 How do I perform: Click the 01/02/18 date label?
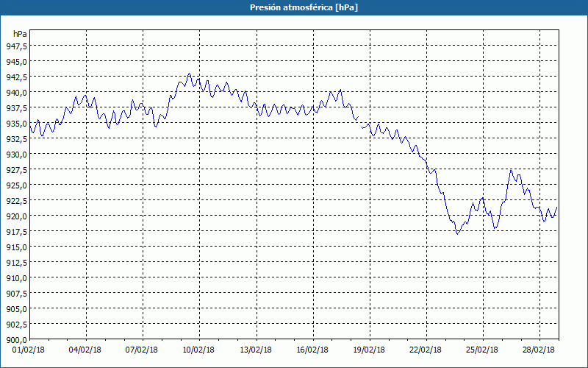coord(29,350)
